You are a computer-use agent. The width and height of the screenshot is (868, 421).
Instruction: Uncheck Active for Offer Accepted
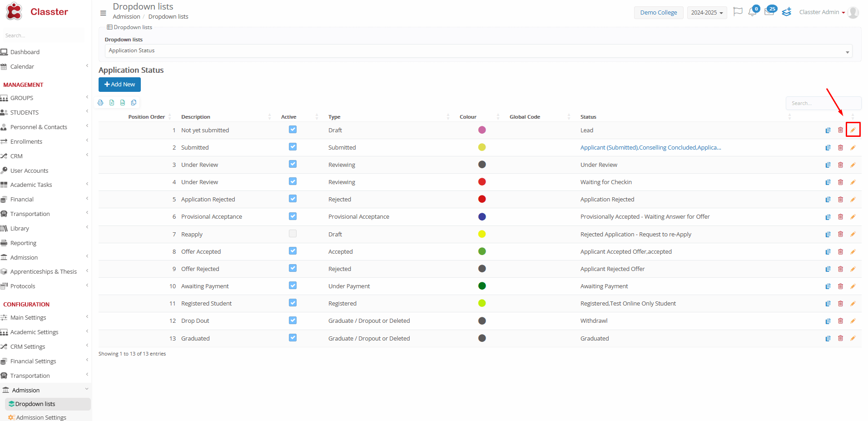click(293, 251)
